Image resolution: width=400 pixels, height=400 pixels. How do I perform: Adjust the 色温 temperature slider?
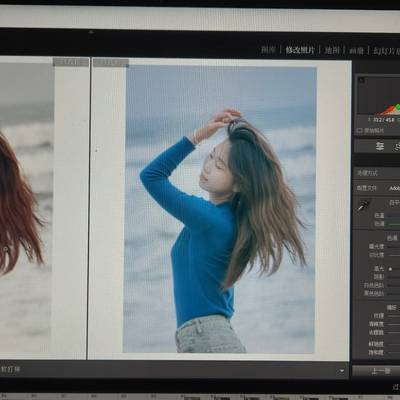[x=394, y=216]
